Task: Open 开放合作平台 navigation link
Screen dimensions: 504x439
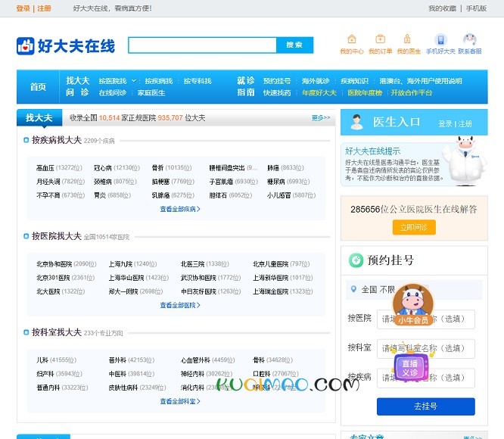Action: pyautogui.click(x=412, y=93)
